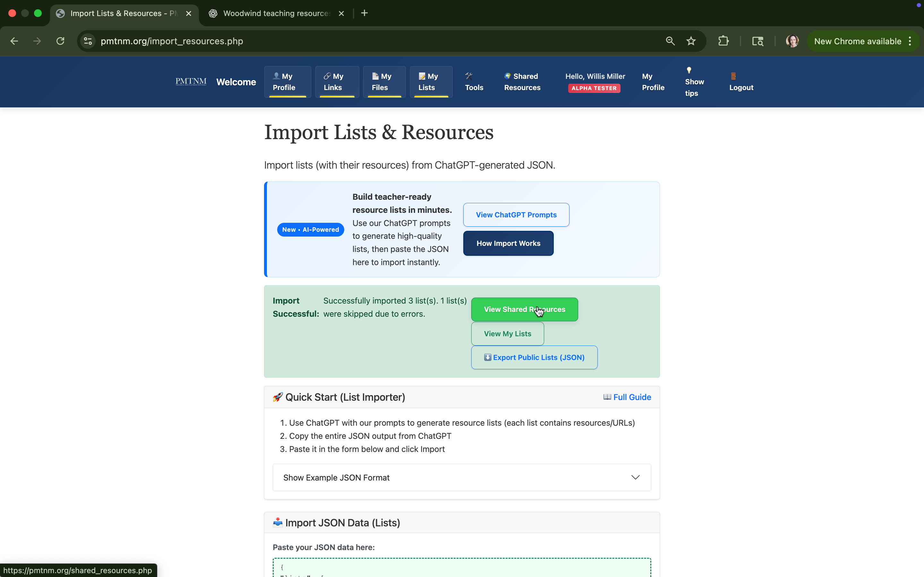Image resolution: width=924 pixels, height=577 pixels.
Task: Open the new tab plus button
Action: click(364, 13)
